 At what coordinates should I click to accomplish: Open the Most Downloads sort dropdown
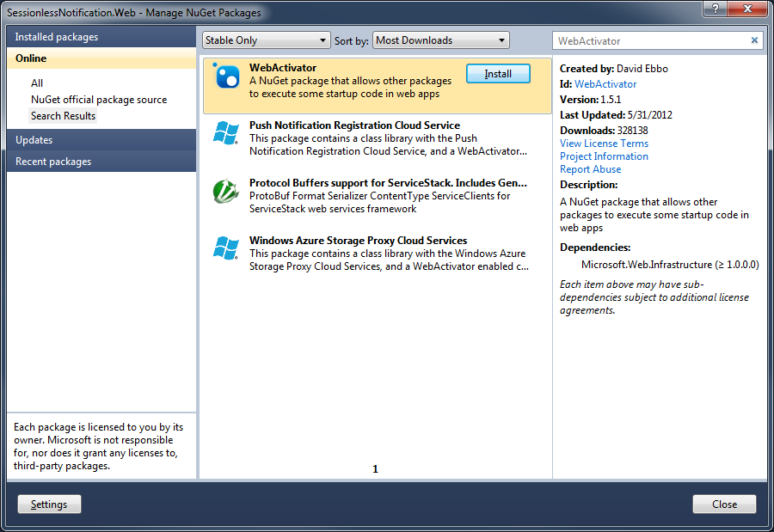[441, 40]
